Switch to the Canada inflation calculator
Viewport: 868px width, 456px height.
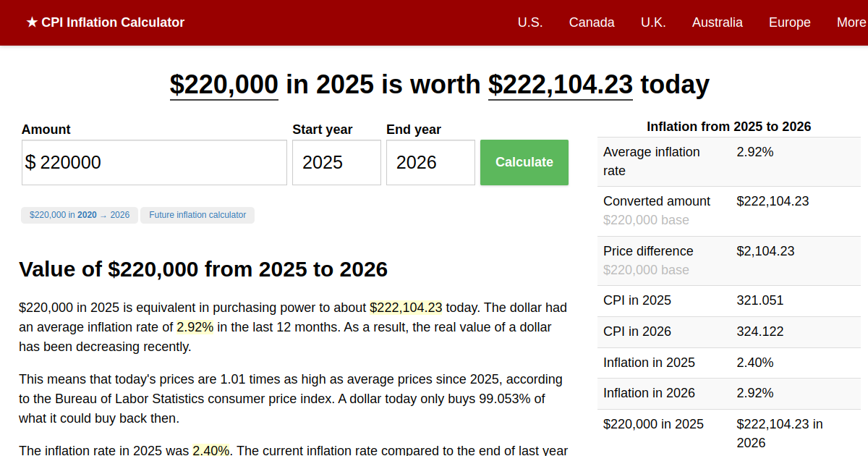(x=592, y=22)
